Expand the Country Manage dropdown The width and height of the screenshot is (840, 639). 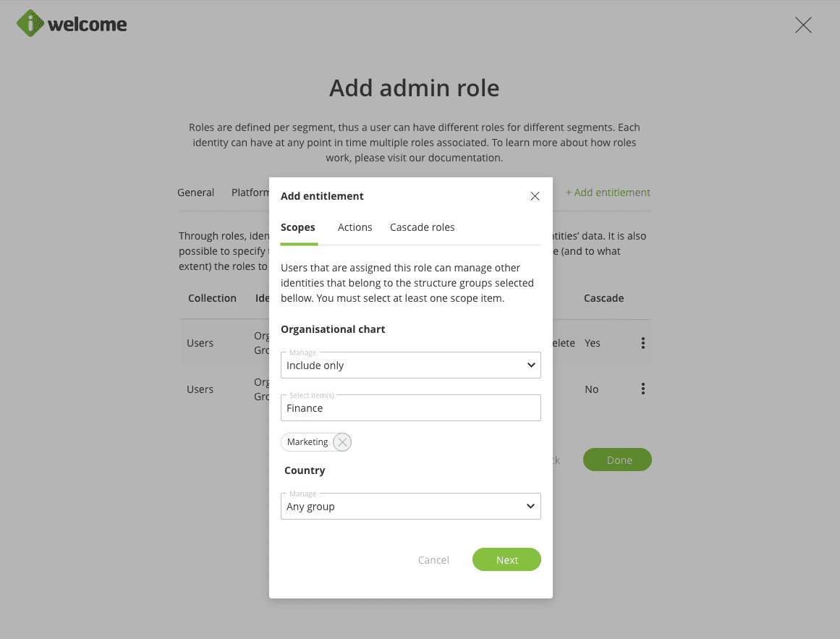tap(410, 507)
